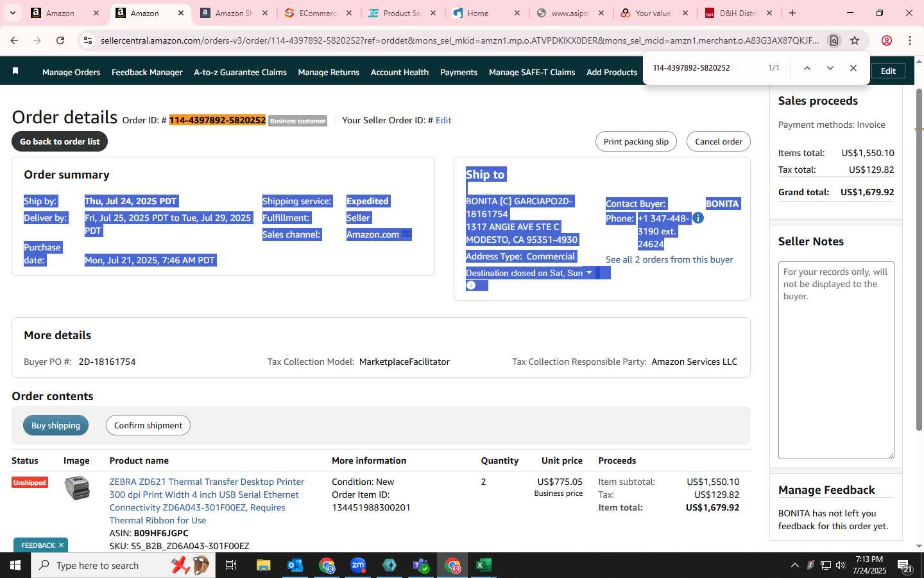
Task: Edit Your Seller Order ID link
Action: (443, 120)
